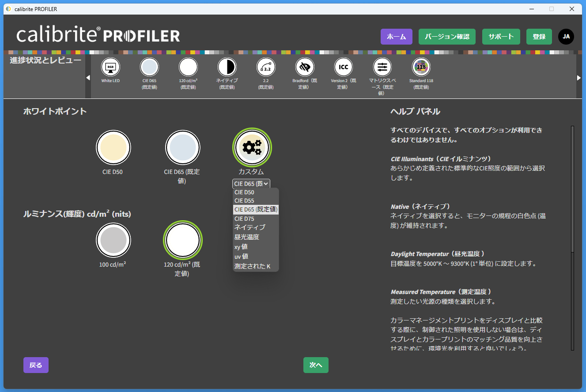Click the ルミナンス(輝度) cd/m² (nits) title
586x392 pixels.
(x=77, y=214)
